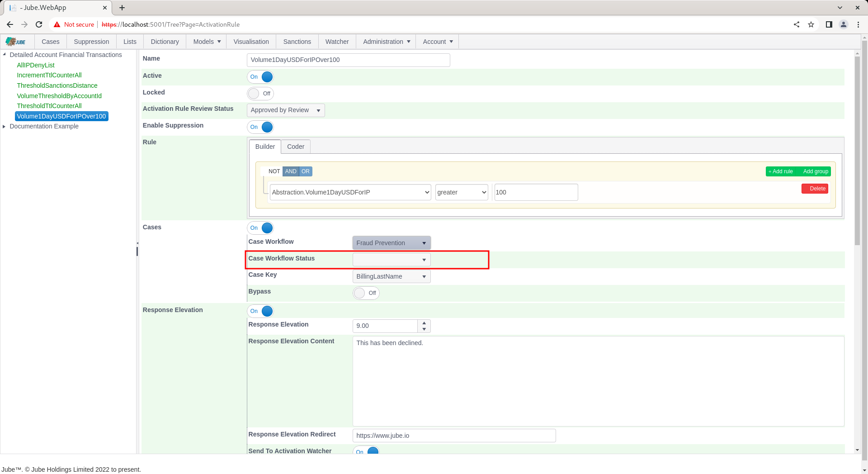Decrease Response Elevation value with down arrow
This screenshot has width=868, height=474.
[x=424, y=329]
